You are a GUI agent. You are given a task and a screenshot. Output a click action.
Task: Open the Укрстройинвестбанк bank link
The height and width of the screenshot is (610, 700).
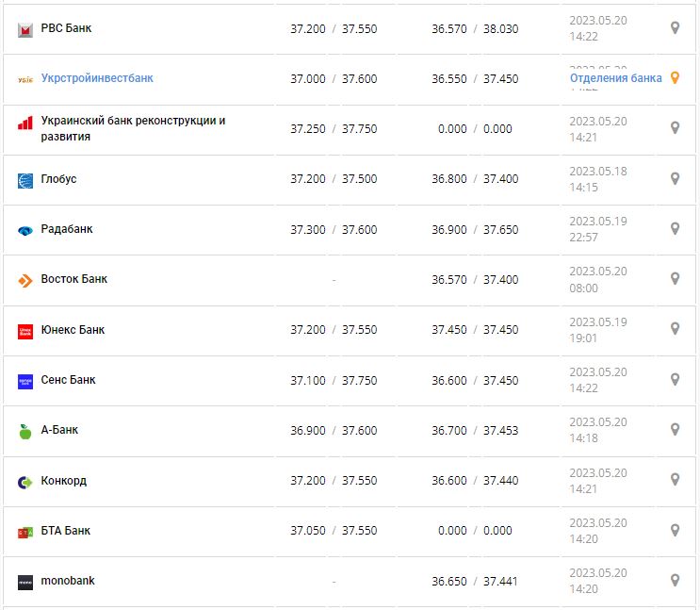[97, 78]
